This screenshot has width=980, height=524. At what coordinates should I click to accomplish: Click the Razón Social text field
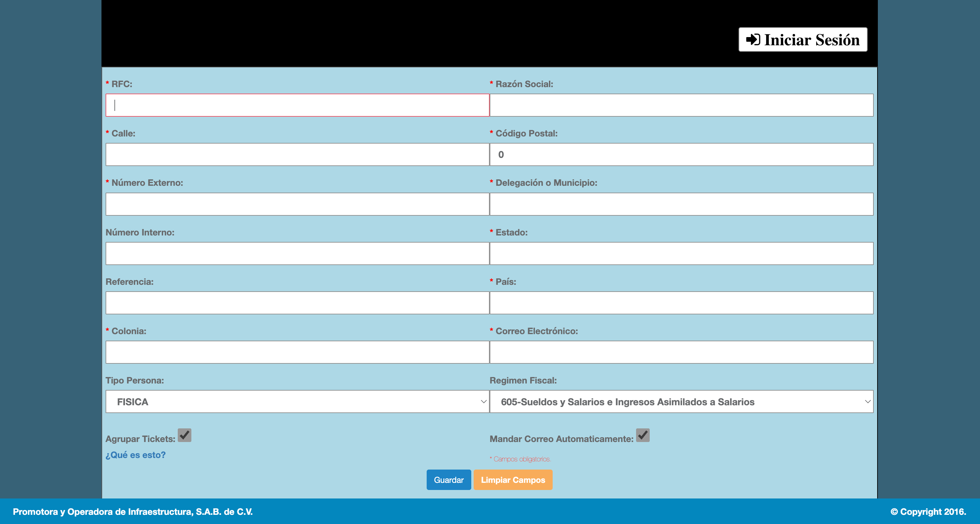[x=681, y=105]
